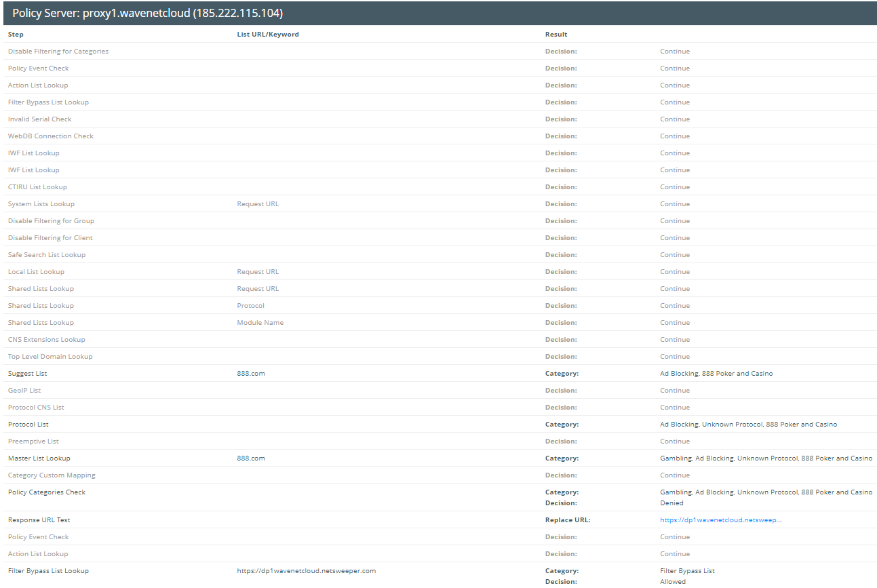This screenshot has height=588, width=877.
Task: Select the Policy Categories Check step
Action: click(47, 492)
